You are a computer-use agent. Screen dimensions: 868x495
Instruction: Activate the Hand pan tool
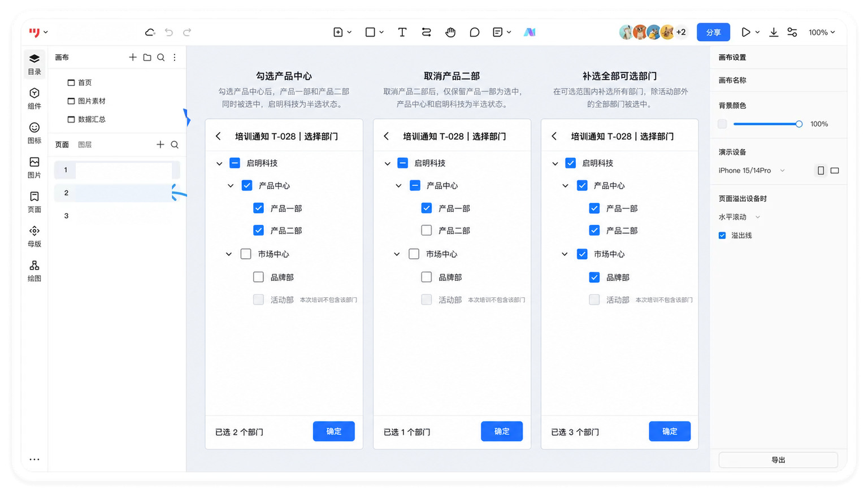click(450, 32)
